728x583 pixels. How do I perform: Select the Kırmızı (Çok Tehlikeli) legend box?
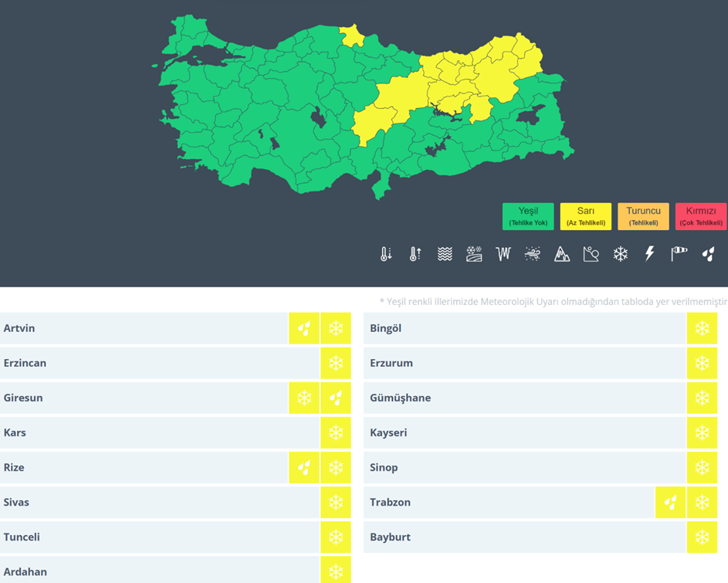[x=700, y=216]
